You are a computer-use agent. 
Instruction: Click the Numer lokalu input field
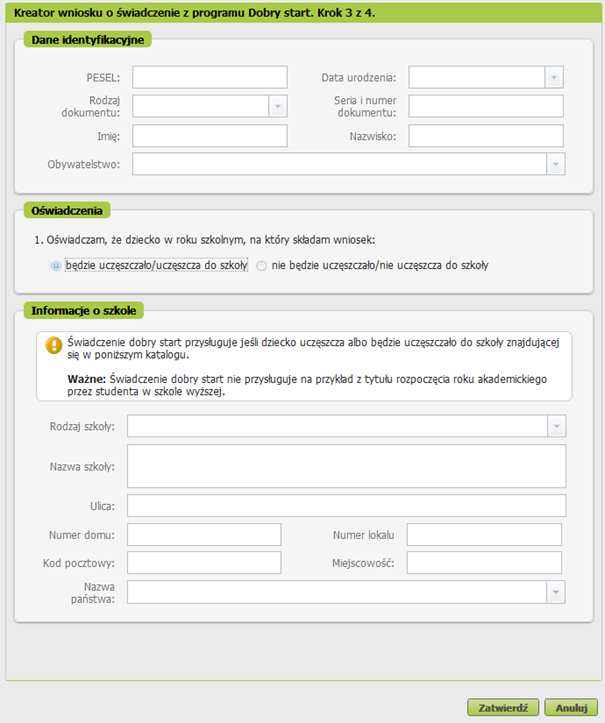click(x=484, y=534)
